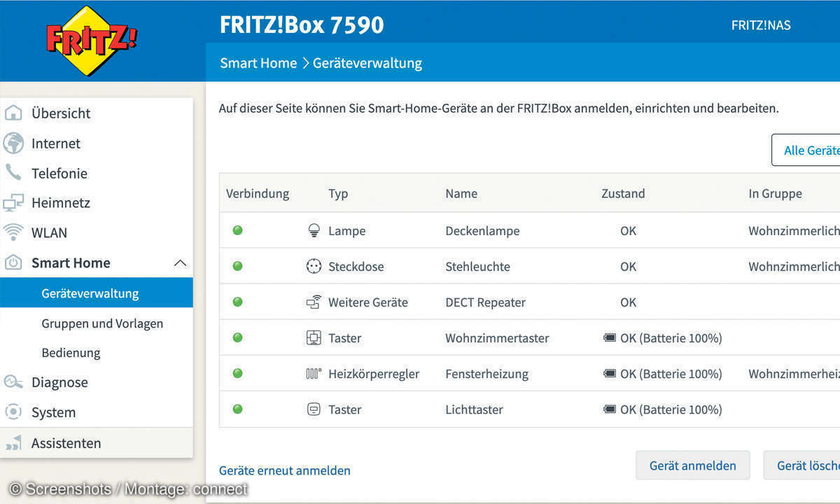Click the Geräte erneut anmelden link
The height and width of the screenshot is (504, 840).
pos(285,470)
